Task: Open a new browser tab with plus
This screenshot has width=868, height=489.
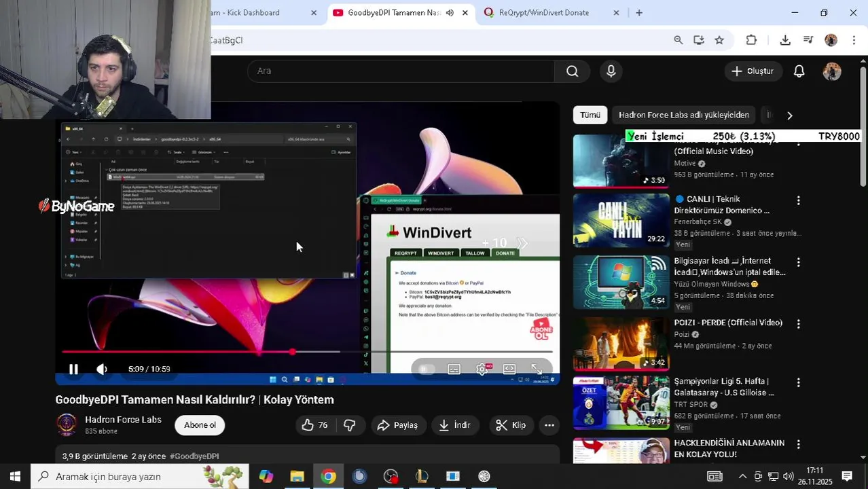Action: point(638,12)
